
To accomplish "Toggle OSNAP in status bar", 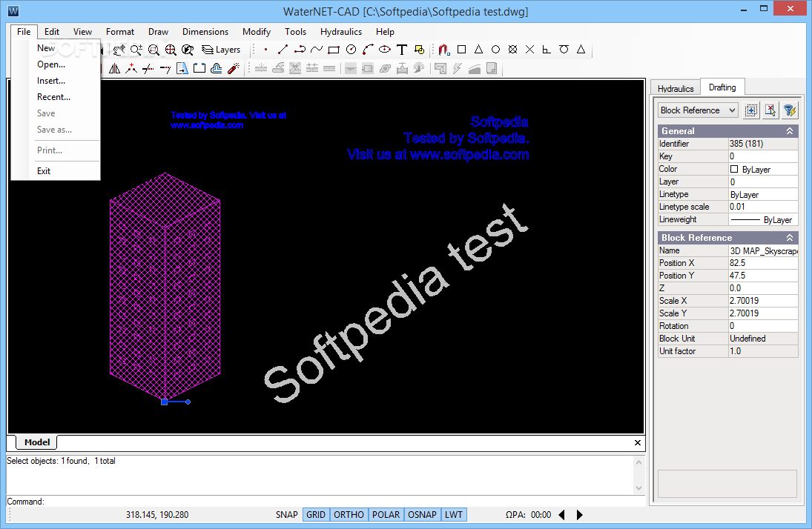I will pyautogui.click(x=422, y=514).
